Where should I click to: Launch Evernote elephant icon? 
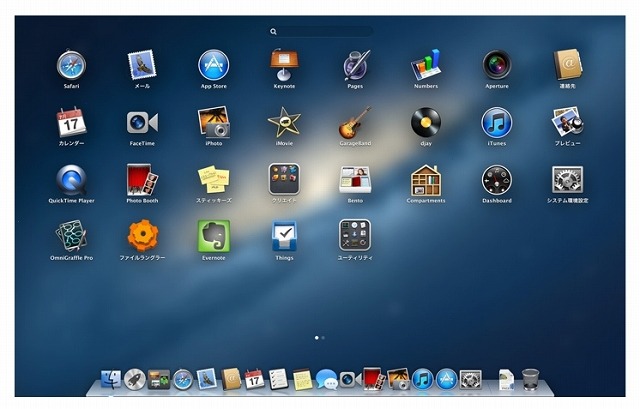tap(213, 236)
